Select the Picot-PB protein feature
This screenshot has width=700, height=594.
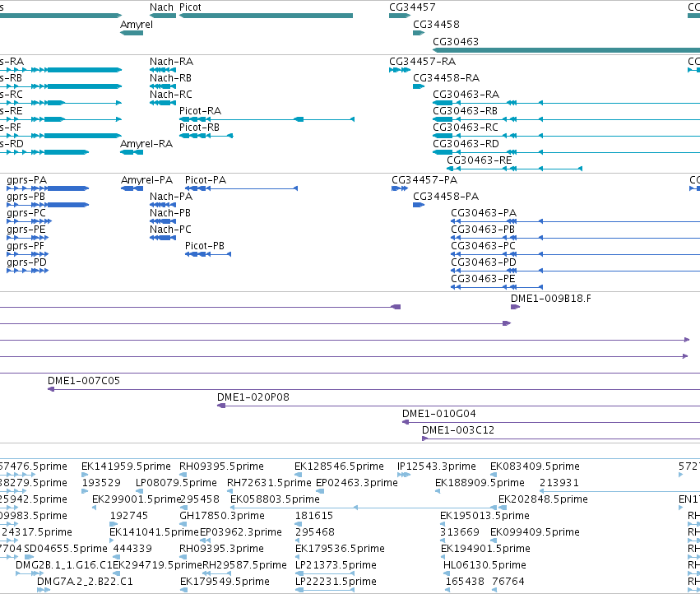208,254
